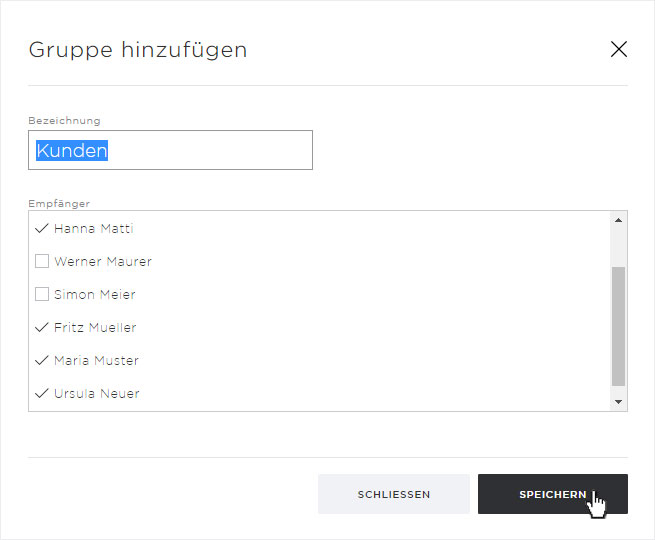The height and width of the screenshot is (540, 655).
Task: Enable the Werner Maurer checkbox
Action: click(42, 262)
